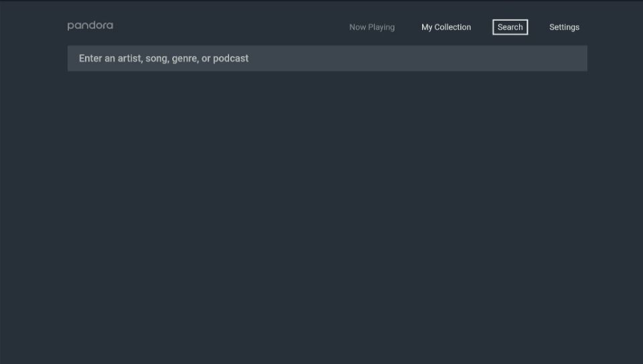Switch to My Collection tab
Image resolution: width=643 pixels, height=364 pixels.
[x=446, y=27]
